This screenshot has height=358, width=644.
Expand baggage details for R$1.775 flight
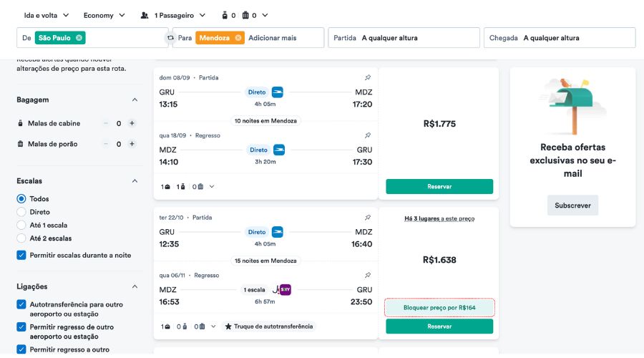click(x=212, y=187)
